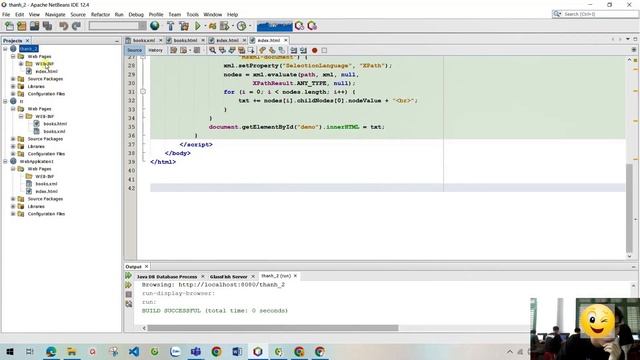Image resolution: width=640 pixels, height=360 pixels.
Task: Click the Save All toolbar icon
Action: (47, 26)
